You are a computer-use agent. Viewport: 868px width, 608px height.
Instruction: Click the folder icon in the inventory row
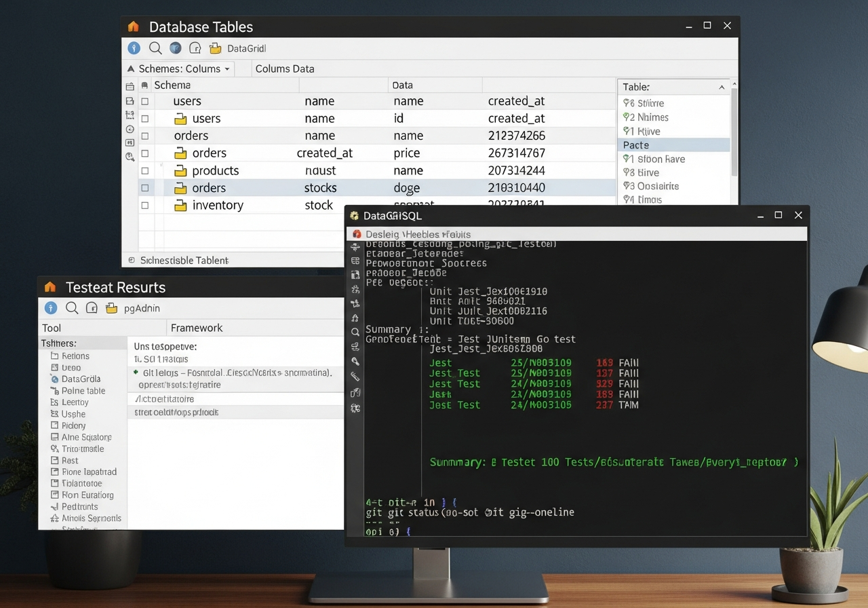tap(180, 205)
